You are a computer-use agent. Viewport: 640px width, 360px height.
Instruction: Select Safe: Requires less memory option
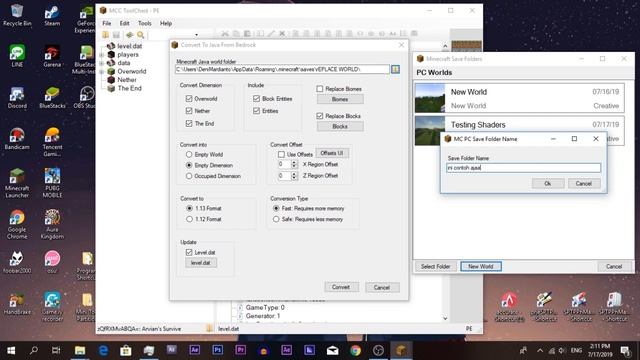tap(276, 219)
